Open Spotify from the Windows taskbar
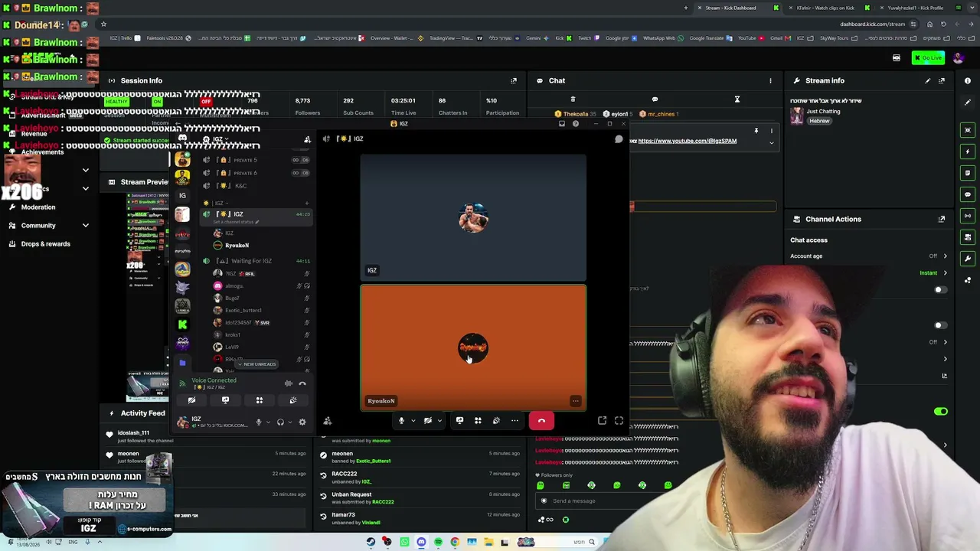 438,542
